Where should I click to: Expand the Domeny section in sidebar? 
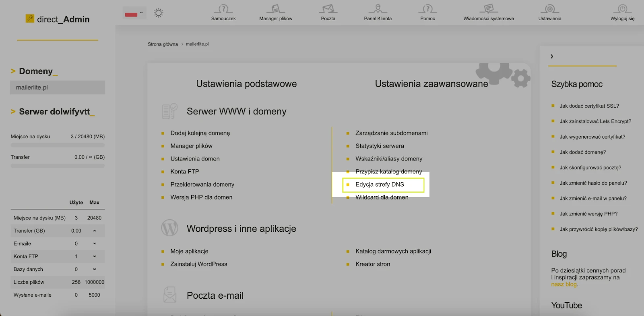[35, 71]
